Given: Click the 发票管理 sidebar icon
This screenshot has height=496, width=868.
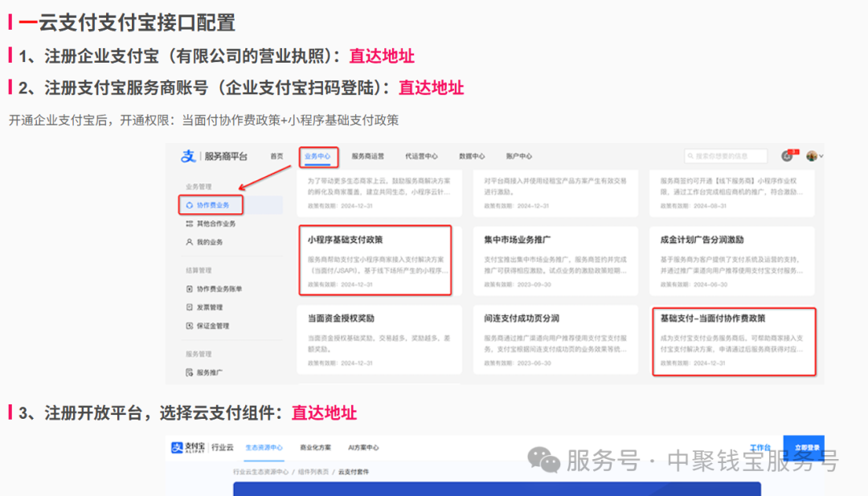Looking at the screenshot, I should (190, 307).
